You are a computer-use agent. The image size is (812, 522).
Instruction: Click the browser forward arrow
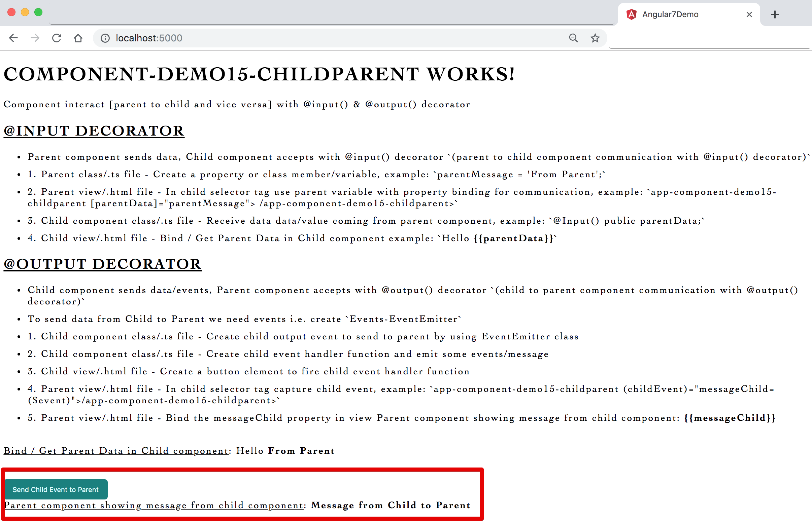[x=35, y=38]
